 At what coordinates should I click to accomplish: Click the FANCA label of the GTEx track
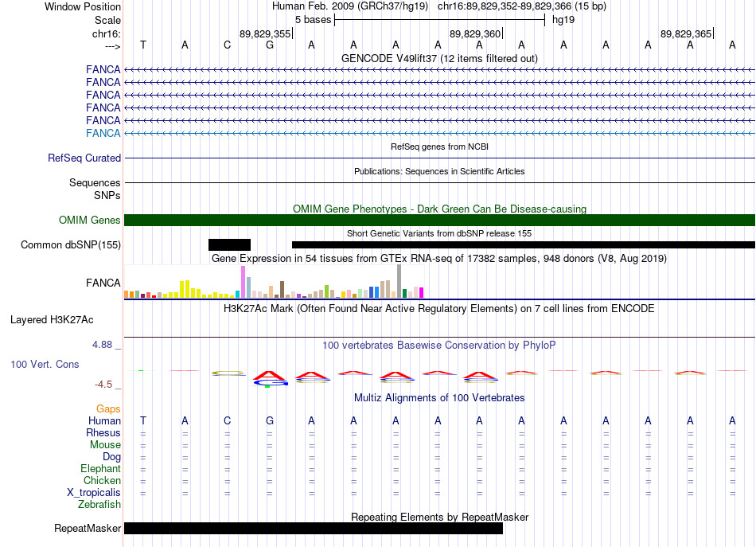click(103, 283)
